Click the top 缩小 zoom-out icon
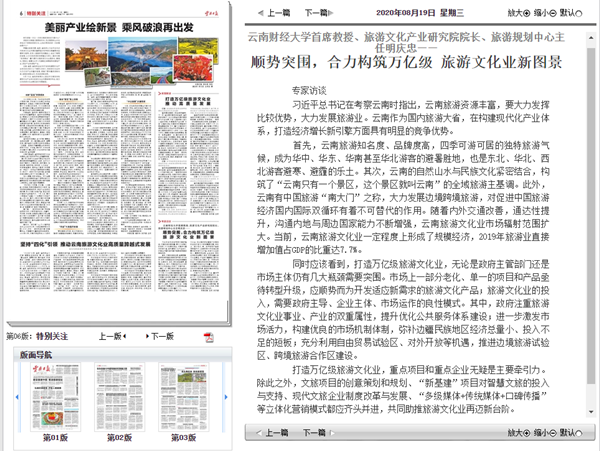 point(553,13)
